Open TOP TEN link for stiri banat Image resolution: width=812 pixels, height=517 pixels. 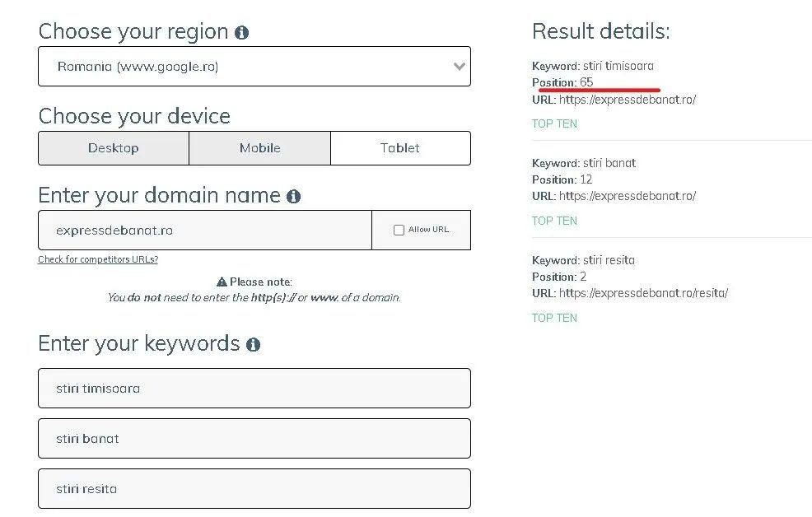554,221
